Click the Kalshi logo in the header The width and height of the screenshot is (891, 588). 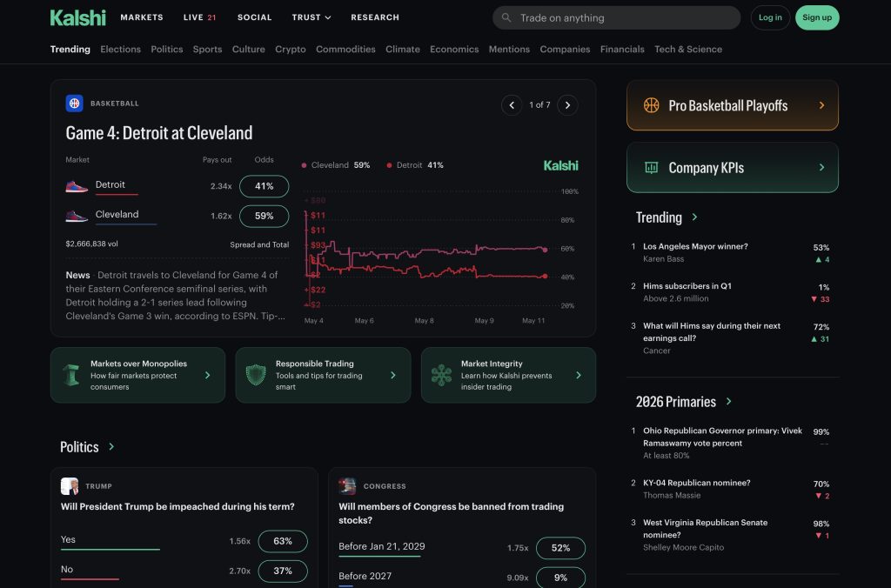point(77,17)
